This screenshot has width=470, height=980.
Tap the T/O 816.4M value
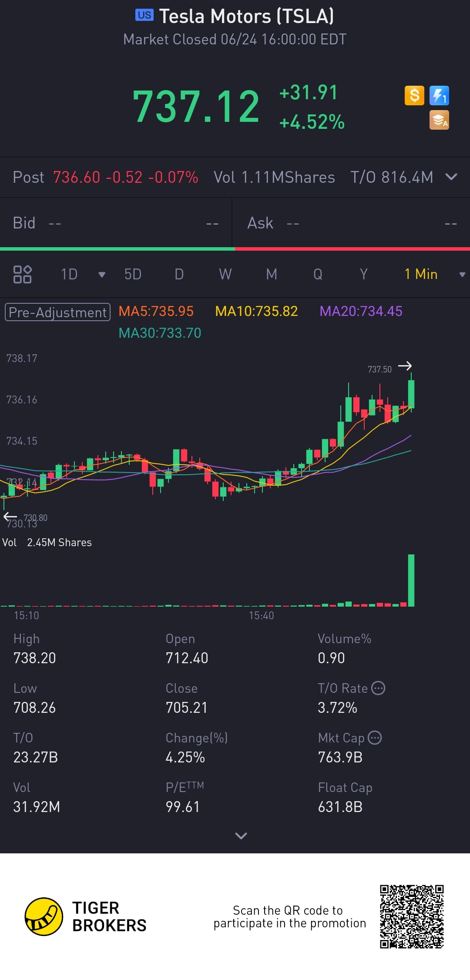(392, 177)
